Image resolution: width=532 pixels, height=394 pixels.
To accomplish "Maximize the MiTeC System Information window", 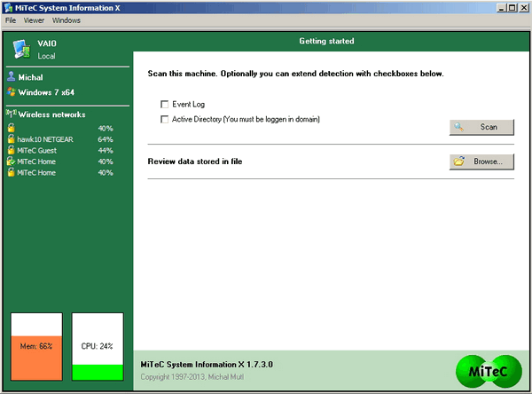I will [512, 8].
